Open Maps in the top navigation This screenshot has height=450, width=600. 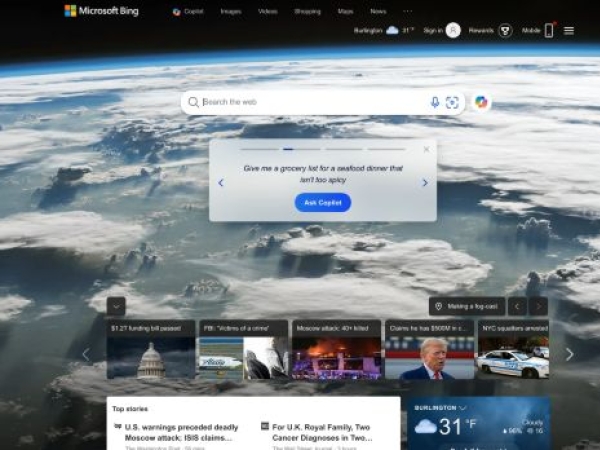pyautogui.click(x=345, y=11)
